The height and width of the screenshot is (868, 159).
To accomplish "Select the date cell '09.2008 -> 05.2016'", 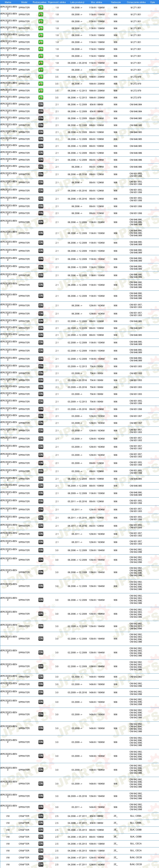I will (77, 63).
